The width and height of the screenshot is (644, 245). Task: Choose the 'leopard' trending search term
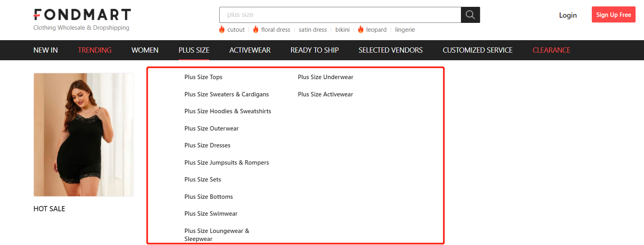click(376, 30)
